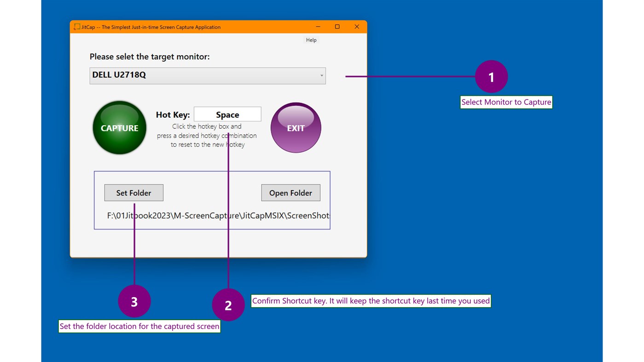
Task: Open the Help menu
Action: [x=311, y=40]
